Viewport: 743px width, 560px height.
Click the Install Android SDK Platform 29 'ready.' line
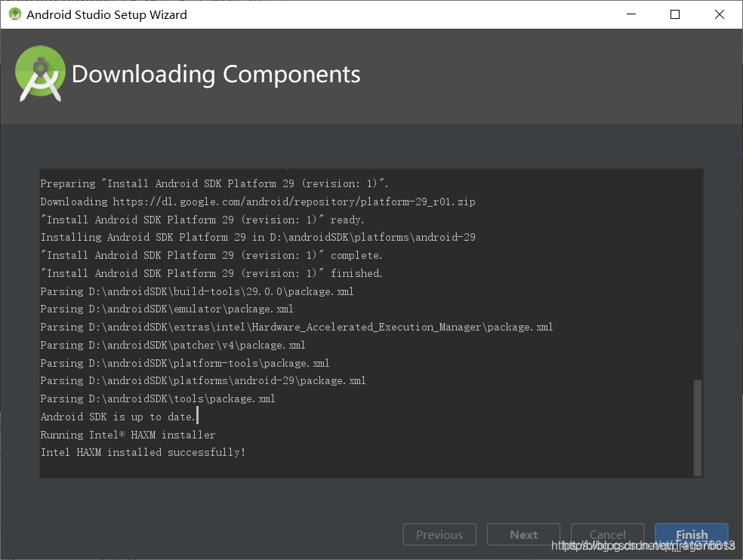(202, 220)
